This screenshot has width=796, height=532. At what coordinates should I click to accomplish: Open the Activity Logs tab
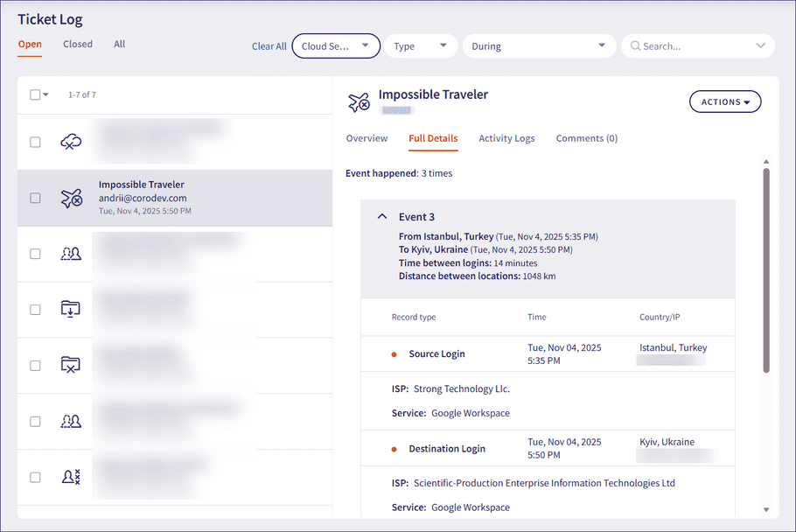(506, 138)
